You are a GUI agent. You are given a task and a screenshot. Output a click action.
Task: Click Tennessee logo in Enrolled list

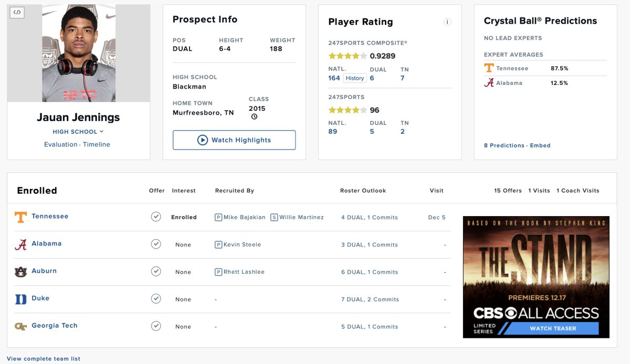click(x=20, y=217)
